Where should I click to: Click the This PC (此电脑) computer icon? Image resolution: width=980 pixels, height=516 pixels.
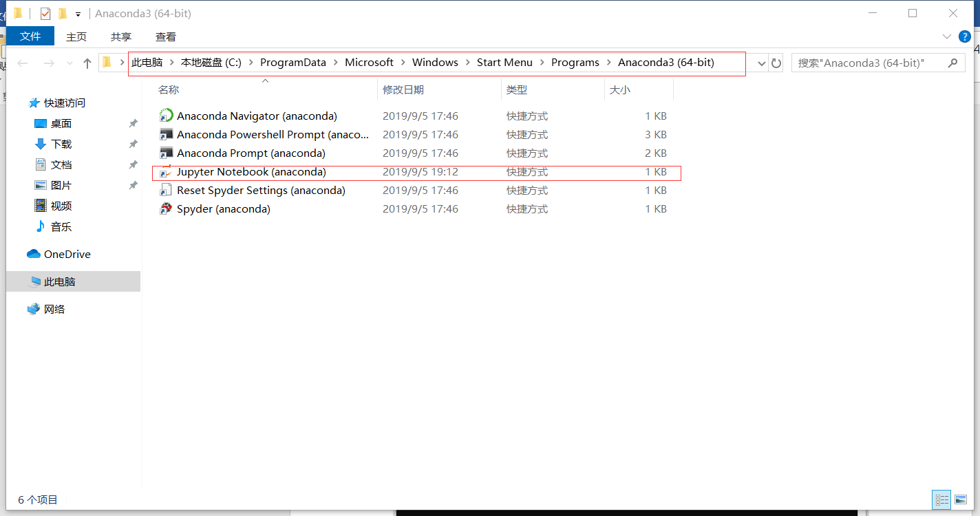coord(34,281)
